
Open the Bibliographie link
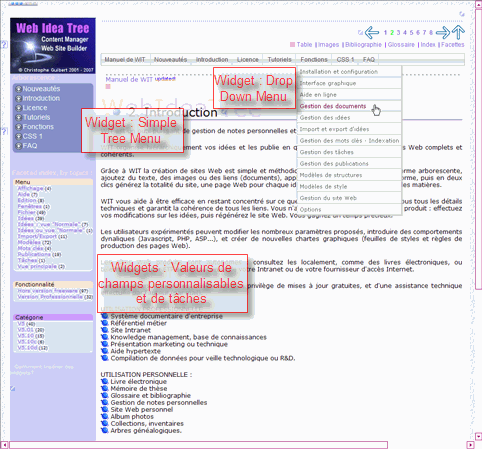[363, 44]
